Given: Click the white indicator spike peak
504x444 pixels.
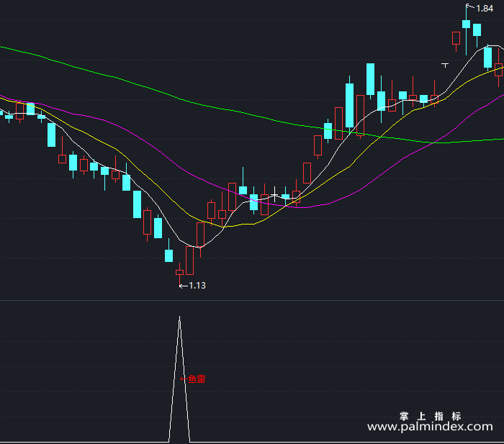Looking at the screenshot, I should 179,318.
